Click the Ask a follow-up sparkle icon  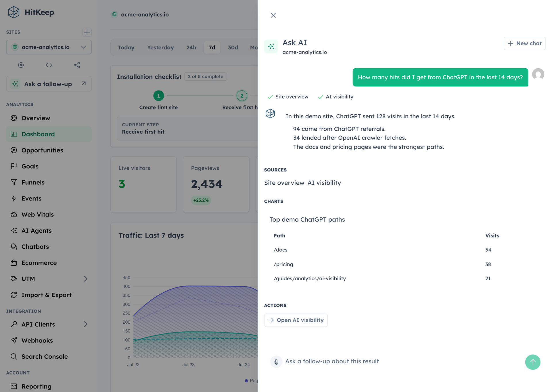[x=15, y=84]
